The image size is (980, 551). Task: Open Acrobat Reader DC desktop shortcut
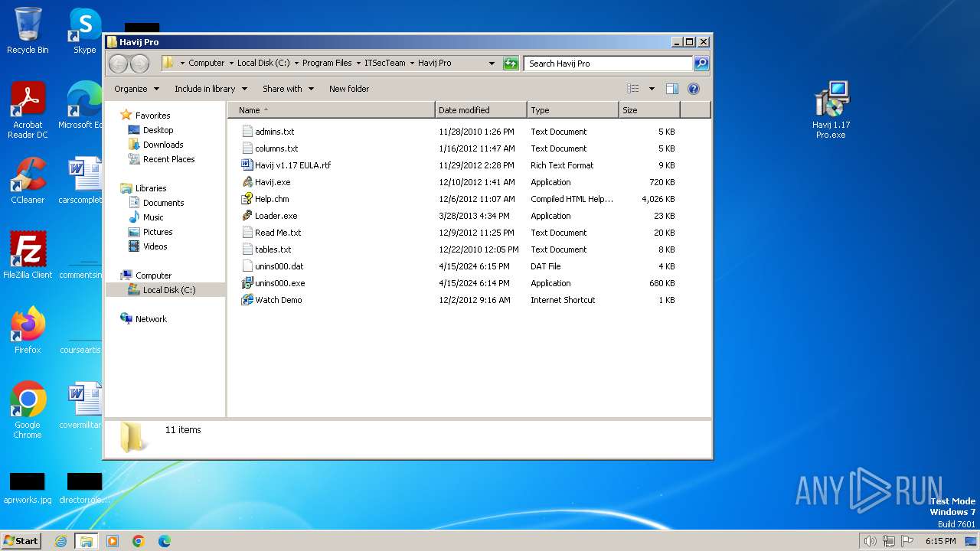28,110
